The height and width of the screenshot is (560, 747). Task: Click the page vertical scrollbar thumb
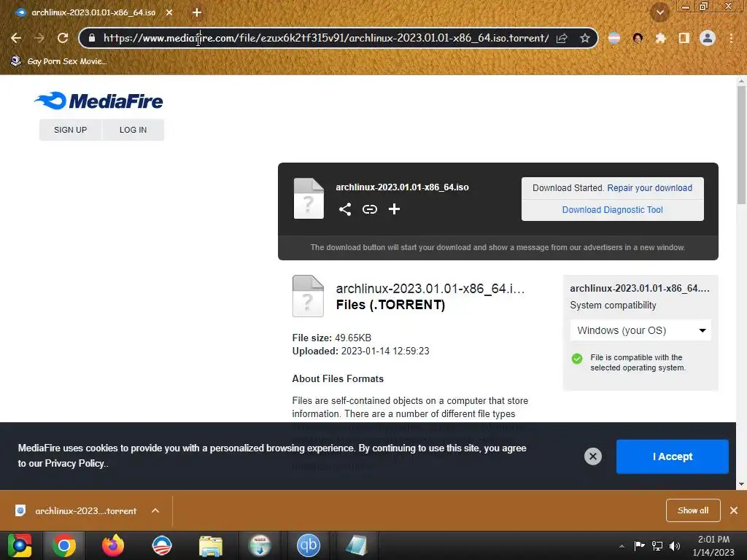[x=741, y=144]
